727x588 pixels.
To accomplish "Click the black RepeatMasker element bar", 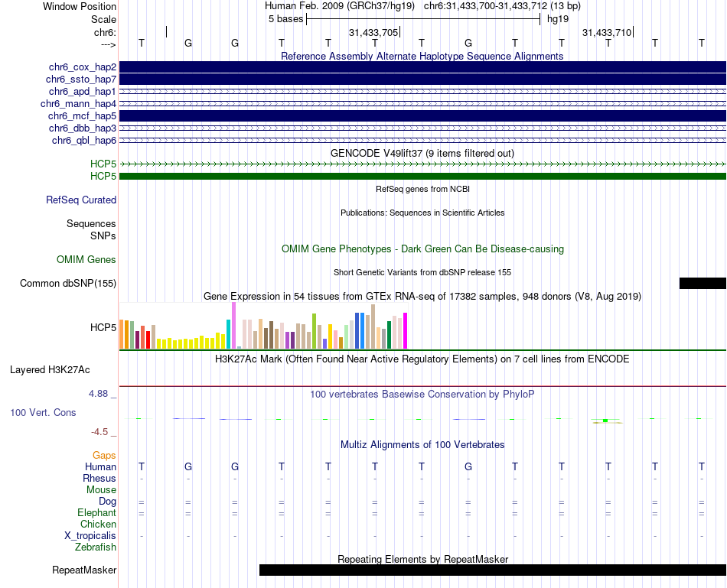I will point(492,570).
